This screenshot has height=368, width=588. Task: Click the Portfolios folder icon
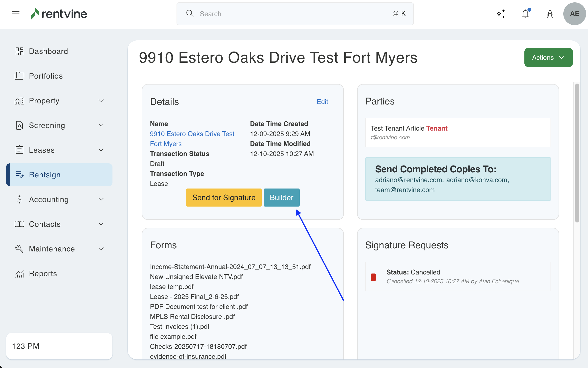click(x=19, y=76)
